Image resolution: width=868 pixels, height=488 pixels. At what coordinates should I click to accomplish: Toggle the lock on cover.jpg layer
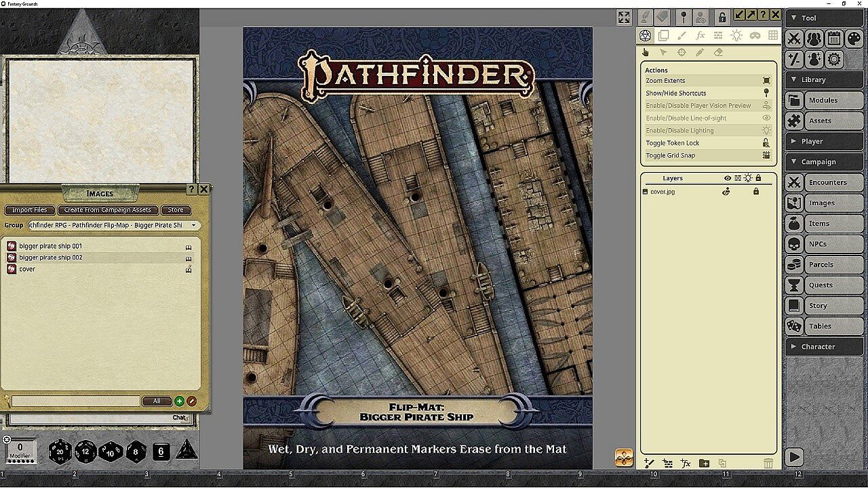[x=756, y=192]
